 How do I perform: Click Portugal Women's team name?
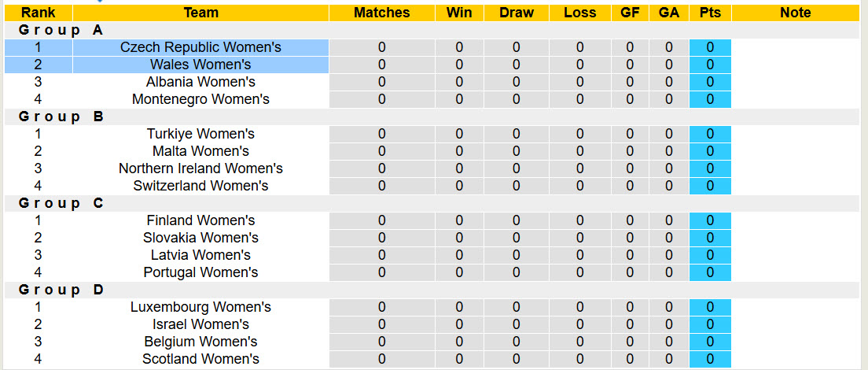coord(200,272)
